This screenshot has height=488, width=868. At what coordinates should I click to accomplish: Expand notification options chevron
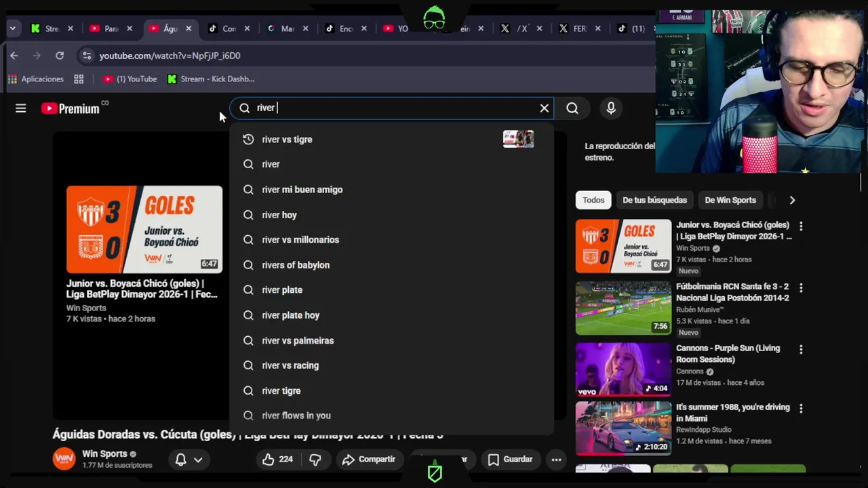pyautogui.click(x=198, y=460)
